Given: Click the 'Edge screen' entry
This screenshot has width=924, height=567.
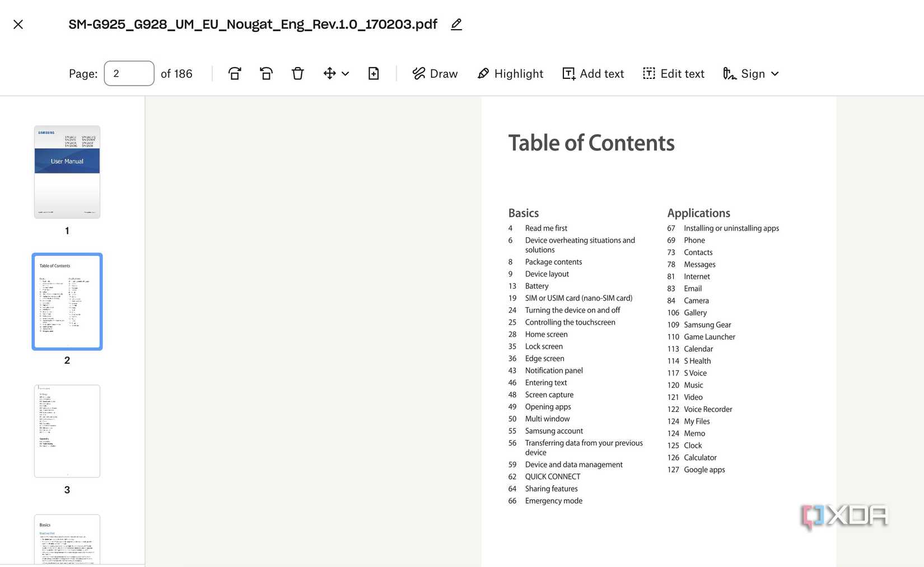Looking at the screenshot, I should tap(544, 359).
